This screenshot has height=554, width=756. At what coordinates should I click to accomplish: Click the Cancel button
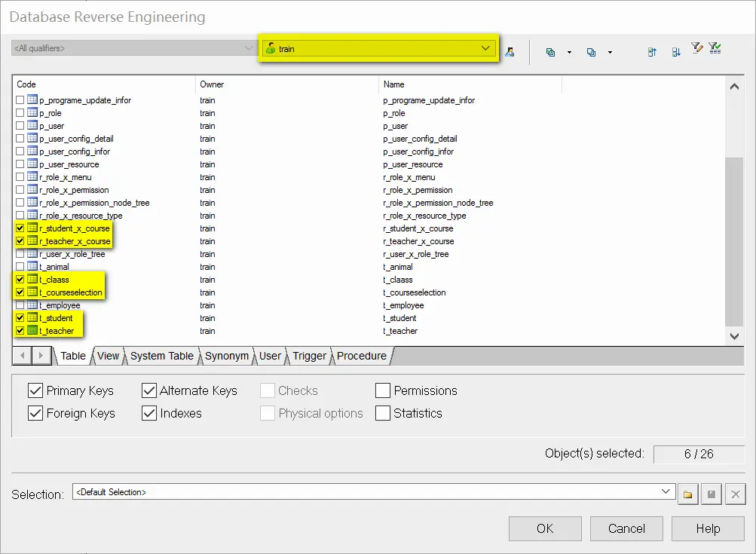626,528
